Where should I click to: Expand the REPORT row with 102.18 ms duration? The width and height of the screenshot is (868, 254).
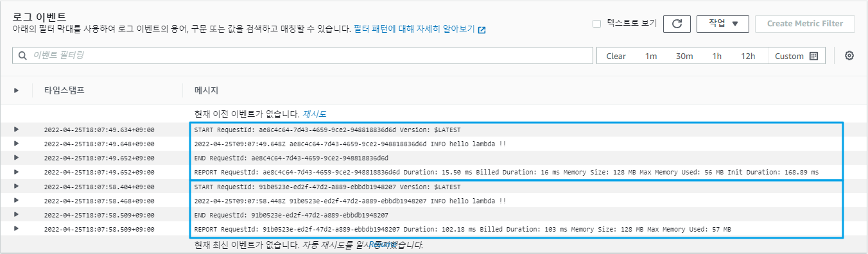point(16,229)
